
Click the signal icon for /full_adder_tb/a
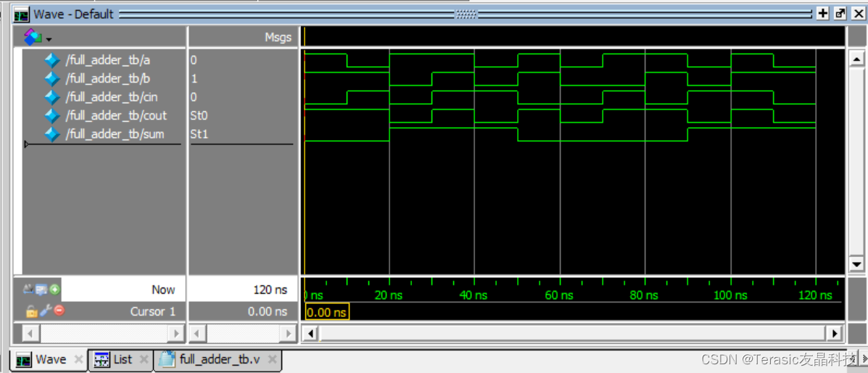tap(52, 60)
